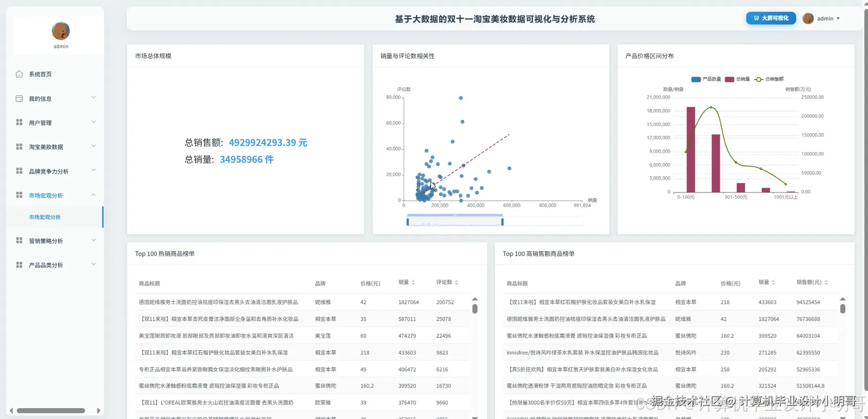Select the 市场宏观分析 submenu item
Image resolution: width=868 pixels, height=419 pixels.
point(45,217)
